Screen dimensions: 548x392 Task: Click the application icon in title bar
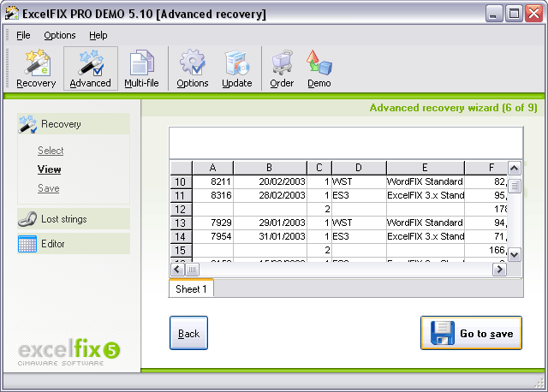(11, 14)
